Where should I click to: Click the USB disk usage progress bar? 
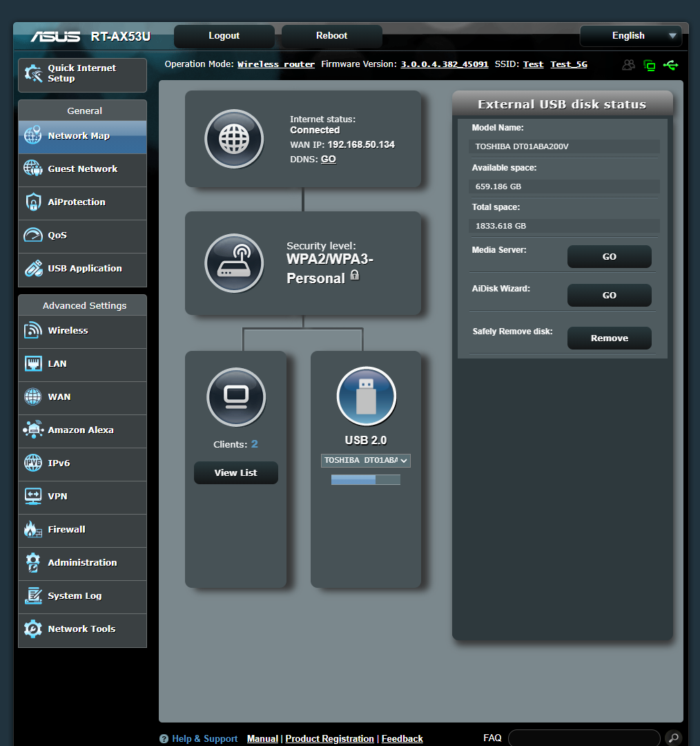point(365,479)
